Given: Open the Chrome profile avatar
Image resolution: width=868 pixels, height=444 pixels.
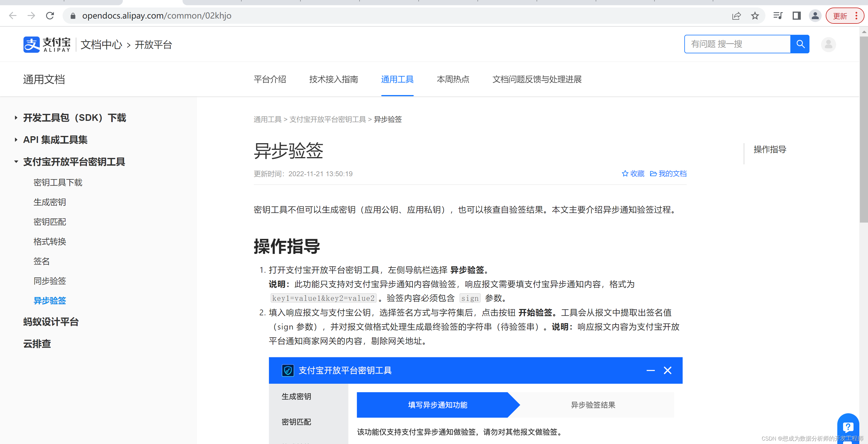Looking at the screenshot, I should [815, 16].
